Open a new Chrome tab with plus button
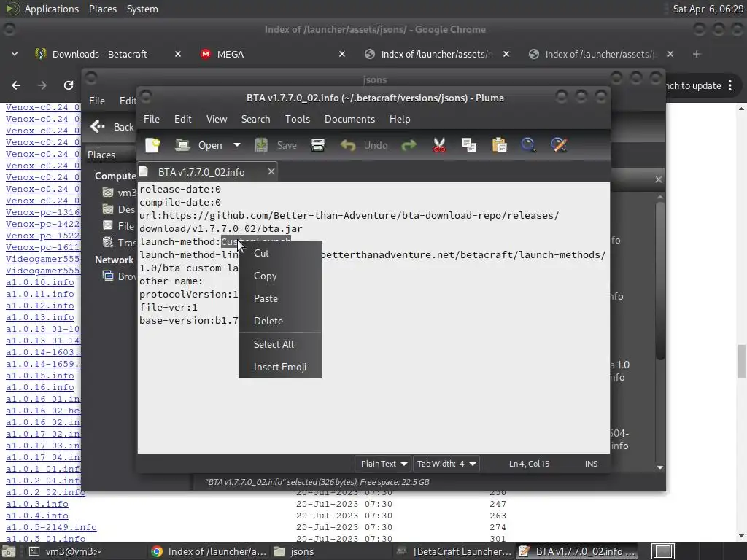 click(697, 54)
